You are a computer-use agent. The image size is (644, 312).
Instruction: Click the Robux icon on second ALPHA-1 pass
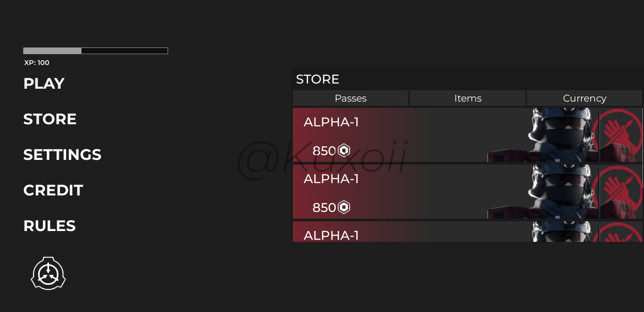(x=344, y=207)
